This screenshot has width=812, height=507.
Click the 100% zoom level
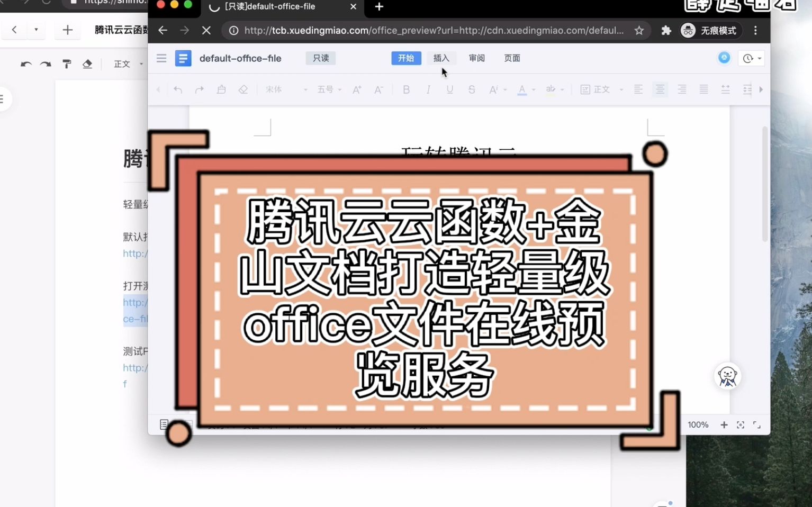click(698, 425)
